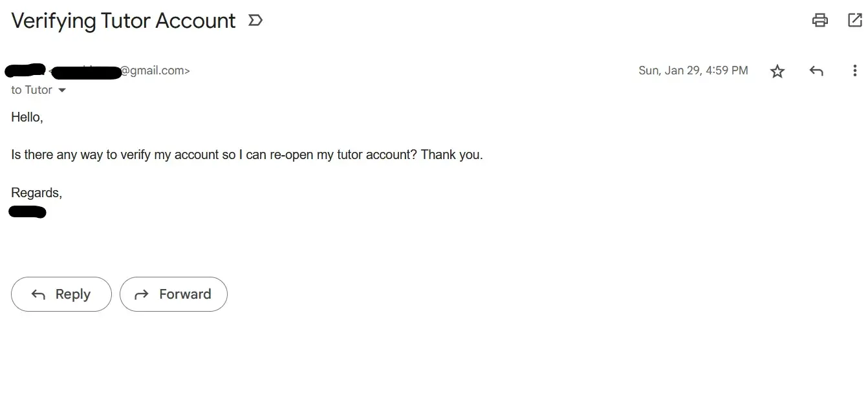The height and width of the screenshot is (419, 868).
Task: Click the reply arrow icon near the star
Action: click(x=816, y=71)
